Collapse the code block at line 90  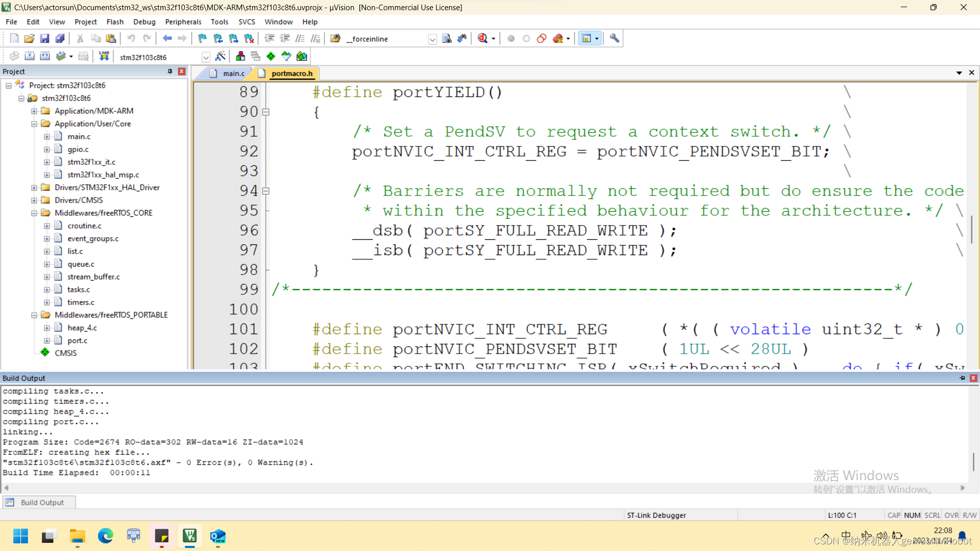[266, 111]
